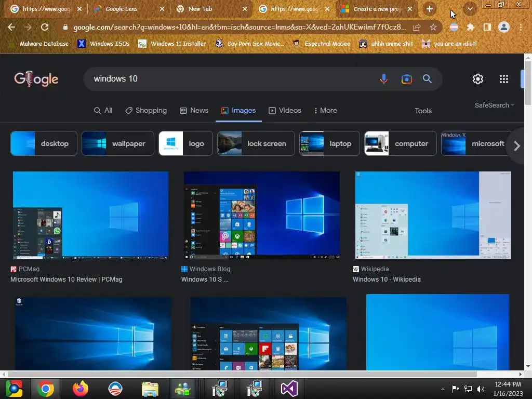The width and height of the screenshot is (532, 399).
Task: Open the Malware Database bookmark
Action: (x=38, y=44)
